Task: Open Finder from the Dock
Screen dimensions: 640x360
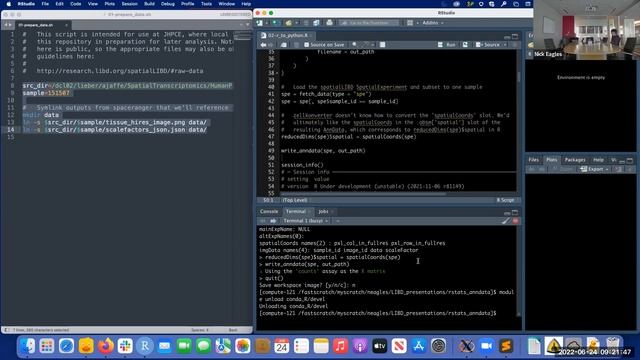Action: pyautogui.click(x=27, y=346)
